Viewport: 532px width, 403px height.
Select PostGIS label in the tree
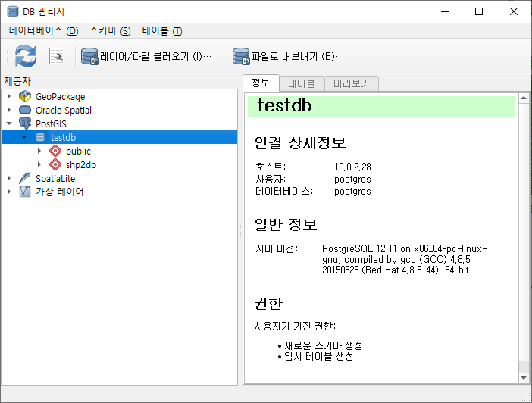(x=51, y=123)
